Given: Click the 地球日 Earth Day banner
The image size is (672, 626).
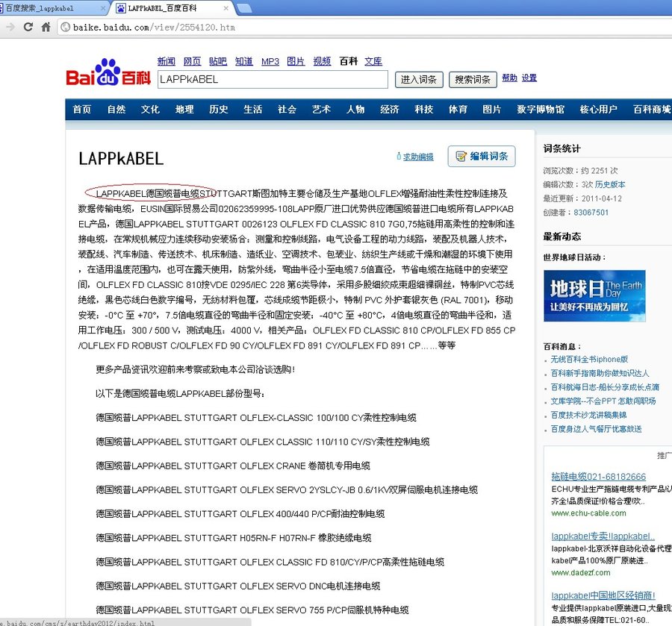Looking at the screenshot, I should (594, 296).
